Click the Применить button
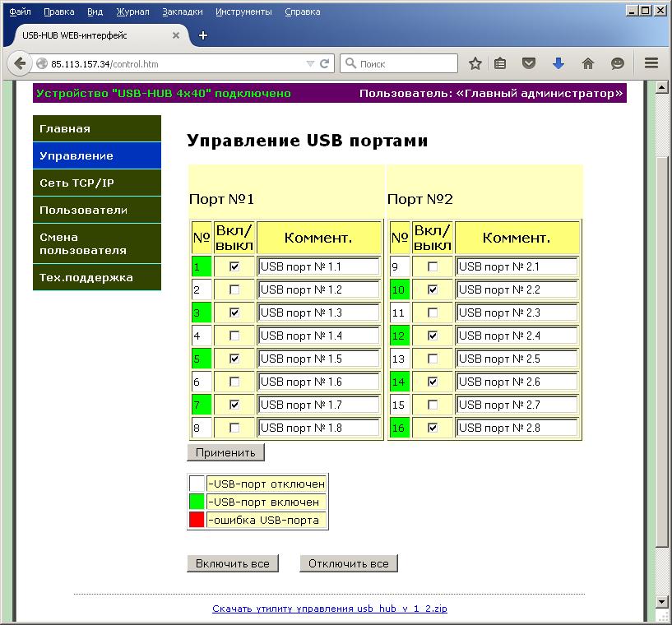 click(226, 453)
